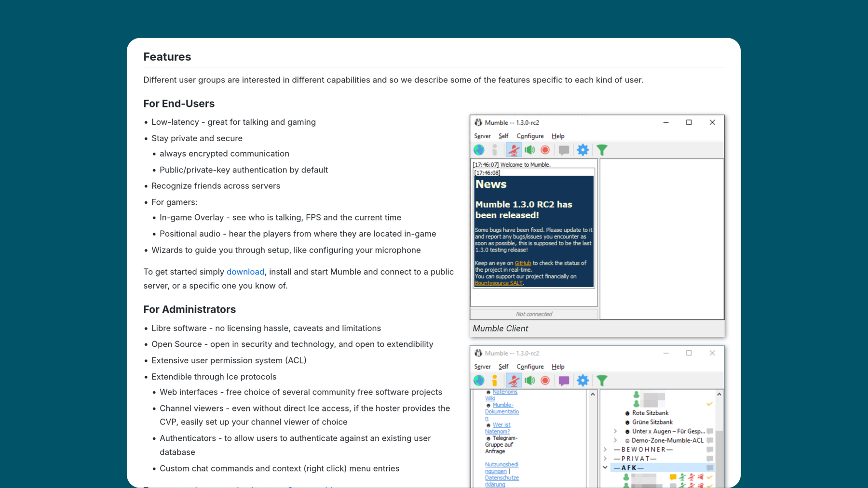Click the chat log scroll-up arrow in lower window
The height and width of the screenshot is (488, 868).
593,395
